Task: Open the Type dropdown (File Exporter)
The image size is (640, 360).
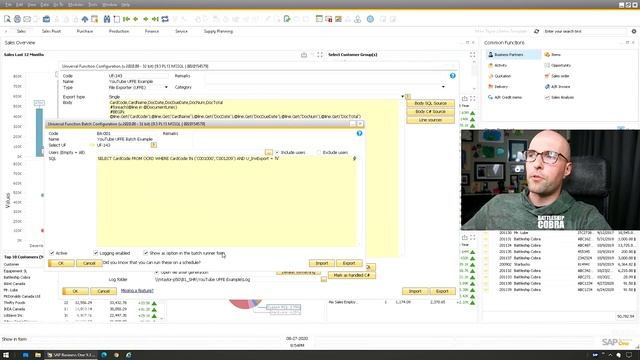Action: [x=166, y=87]
